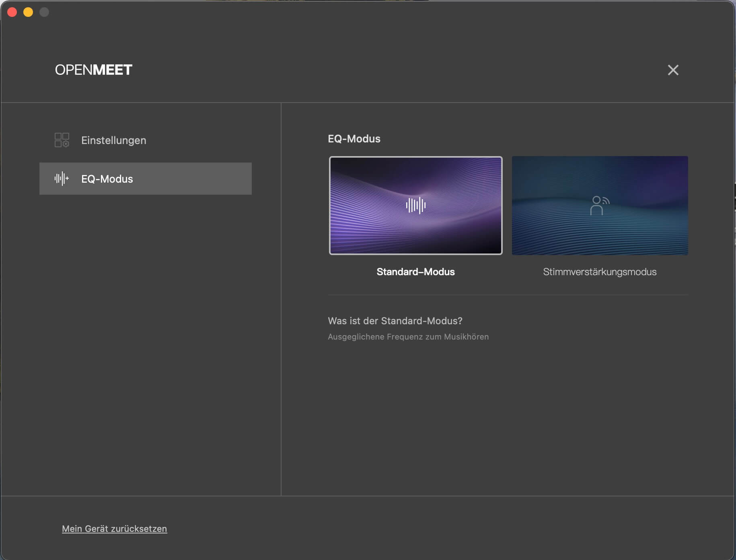Screen dimensions: 736x560
Task: Click the white waveform icon on purple card
Action: 415,205
